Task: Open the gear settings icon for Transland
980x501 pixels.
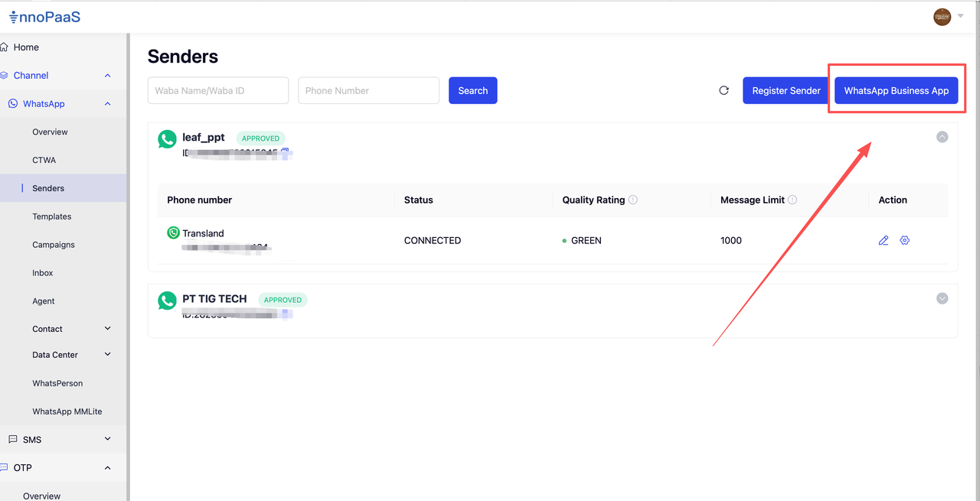Action: pyautogui.click(x=905, y=240)
